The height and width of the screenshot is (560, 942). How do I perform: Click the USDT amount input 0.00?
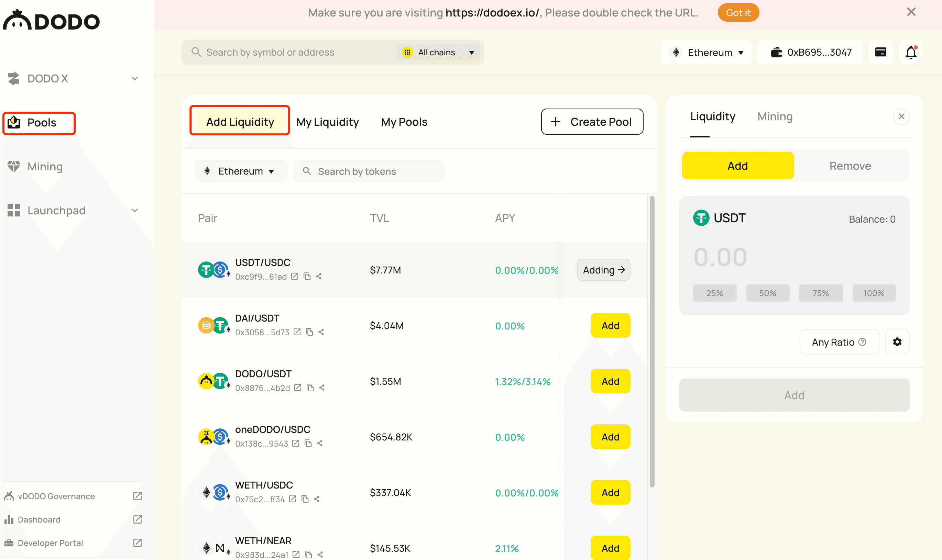pyautogui.click(x=720, y=257)
